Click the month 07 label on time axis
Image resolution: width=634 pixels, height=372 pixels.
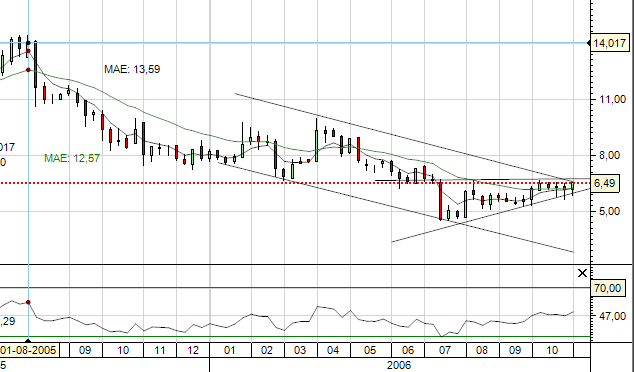tap(444, 350)
